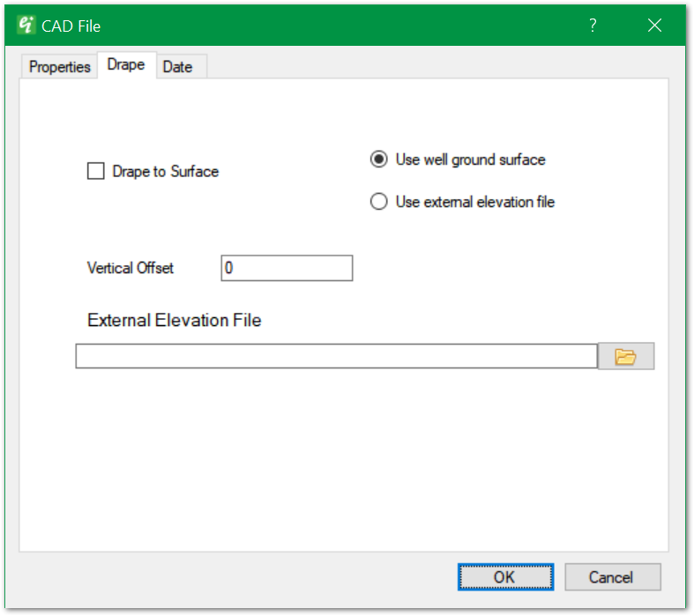Screen dimensions: 694x616
Task: Click the "Vertical Offset" label text
Action: click(x=131, y=268)
